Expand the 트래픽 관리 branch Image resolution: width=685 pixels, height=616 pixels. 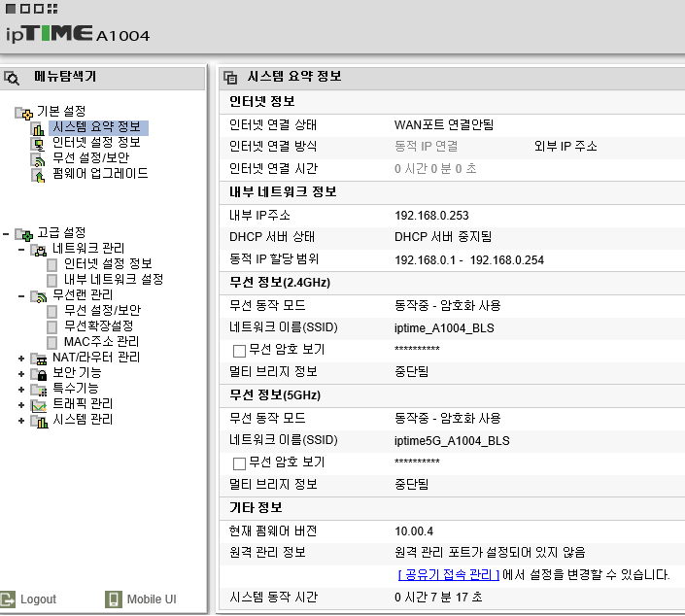[x=21, y=405]
